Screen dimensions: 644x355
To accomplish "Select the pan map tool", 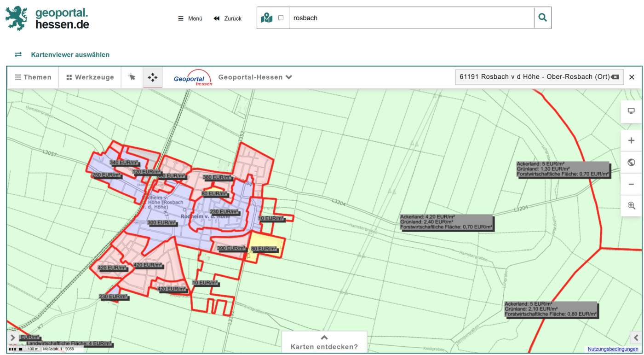I will coord(152,77).
